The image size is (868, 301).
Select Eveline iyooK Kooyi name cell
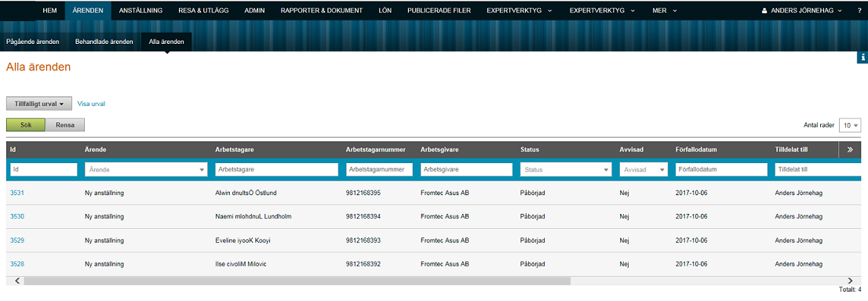click(243, 240)
